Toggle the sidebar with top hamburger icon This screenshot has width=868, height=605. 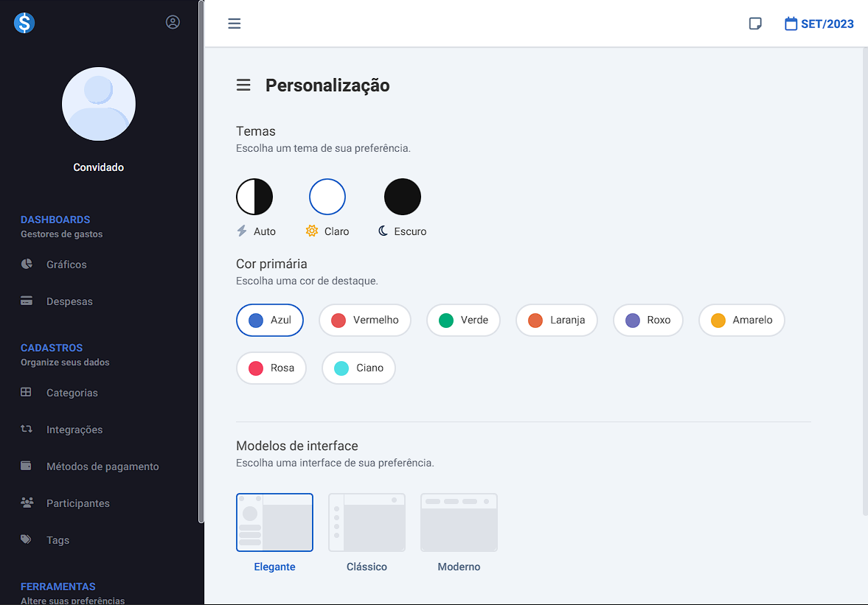pos(235,24)
